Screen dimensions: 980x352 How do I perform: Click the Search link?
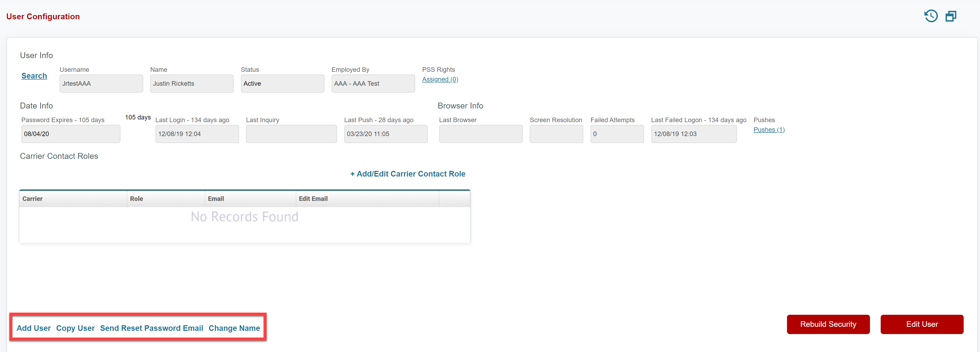34,76
